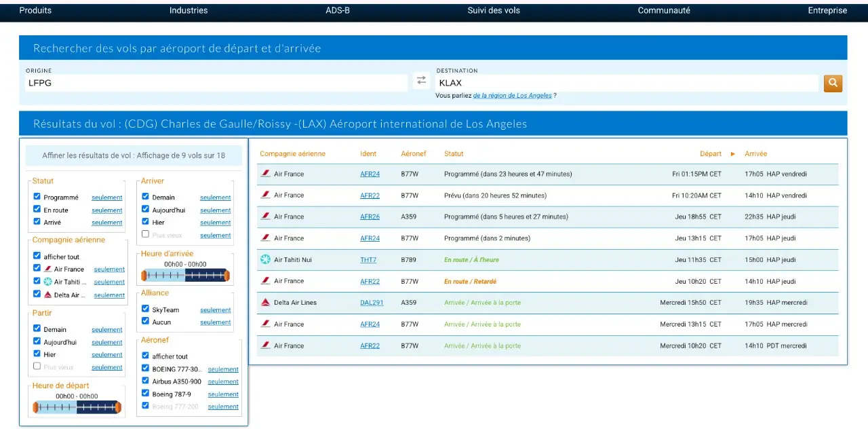The width and height of the screenshot is (868, 429).
Task: Click the orange search magnifier button
Action: pyautogui.click(x=833, y=83)
